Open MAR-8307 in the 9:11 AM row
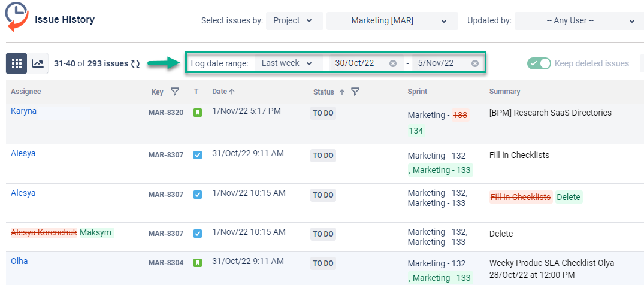 166,155
